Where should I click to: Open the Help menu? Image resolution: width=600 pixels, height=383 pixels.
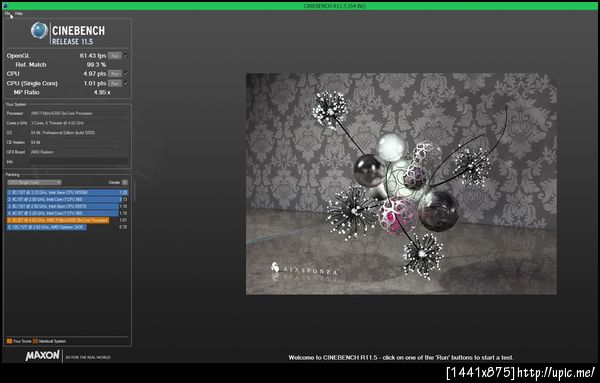click(x=19, y=13)
